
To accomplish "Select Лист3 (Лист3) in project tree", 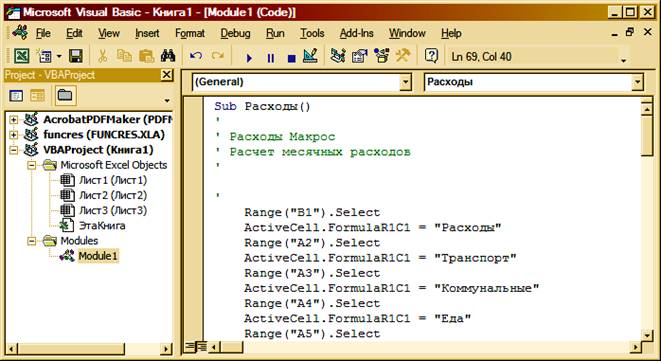I will pyautogui.click(x=113, y=210).
